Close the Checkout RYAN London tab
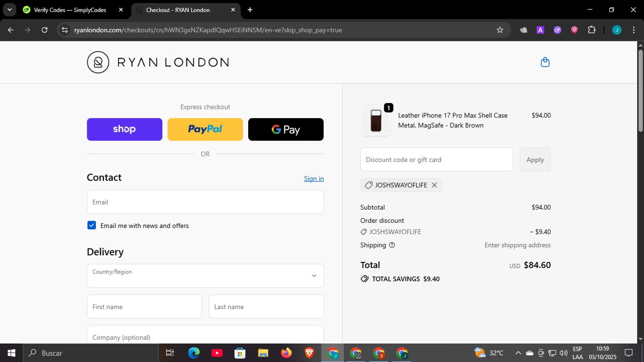 [233, 10]
